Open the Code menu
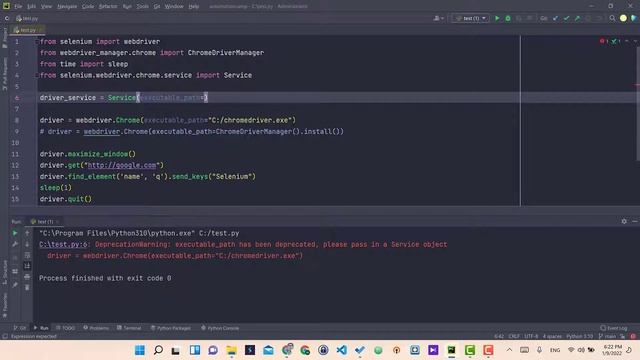Screen dimensions: 640x360 pos(88,6)
